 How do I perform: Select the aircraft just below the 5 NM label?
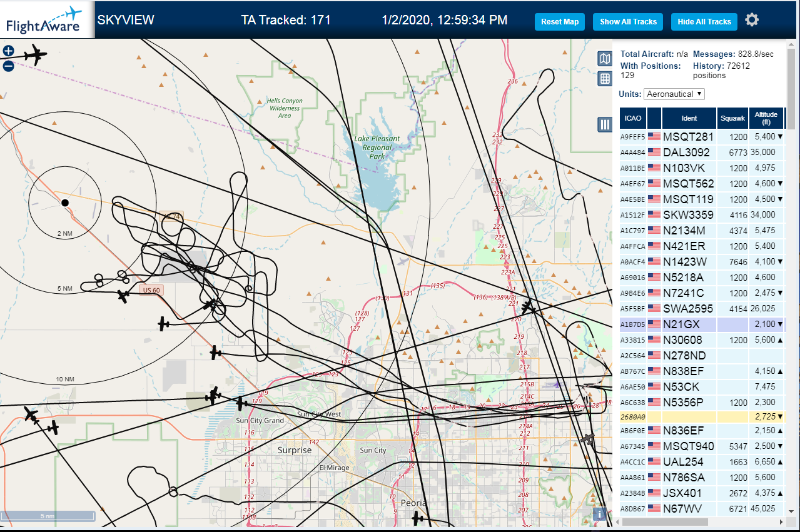pos(124,296)
